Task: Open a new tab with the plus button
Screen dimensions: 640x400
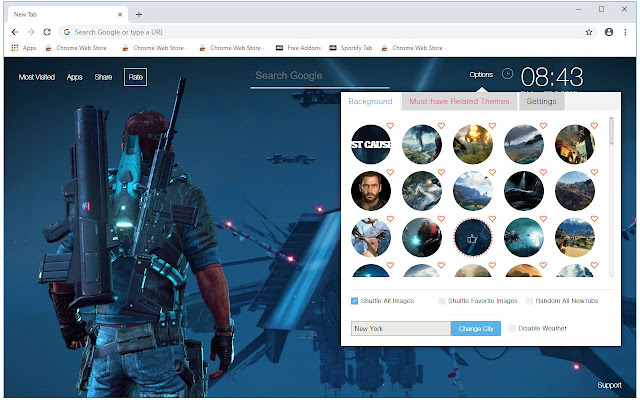Action: tap(139, 14)
